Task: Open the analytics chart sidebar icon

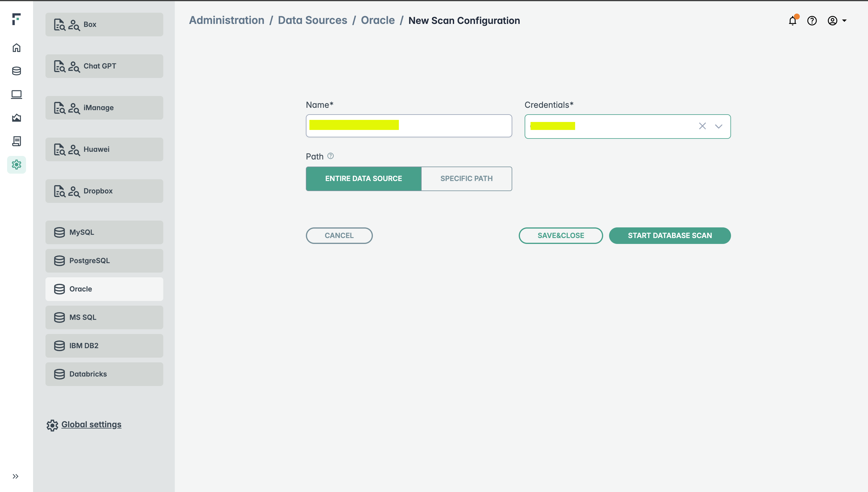Action: coord(16,118)
